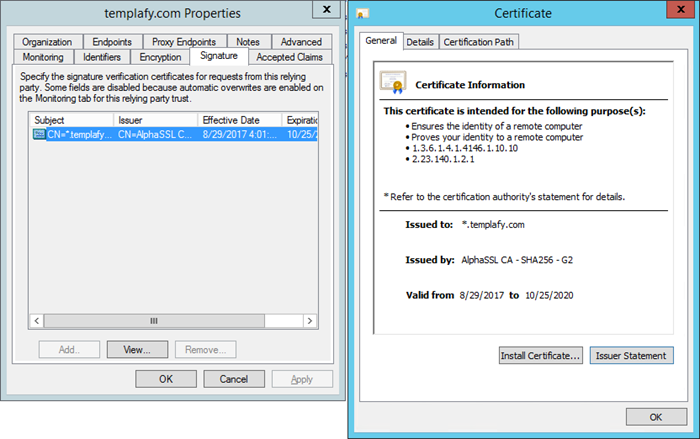Click Install Certificate... button
This screenshot has width=700, height=439.
(x=541, y=355)
